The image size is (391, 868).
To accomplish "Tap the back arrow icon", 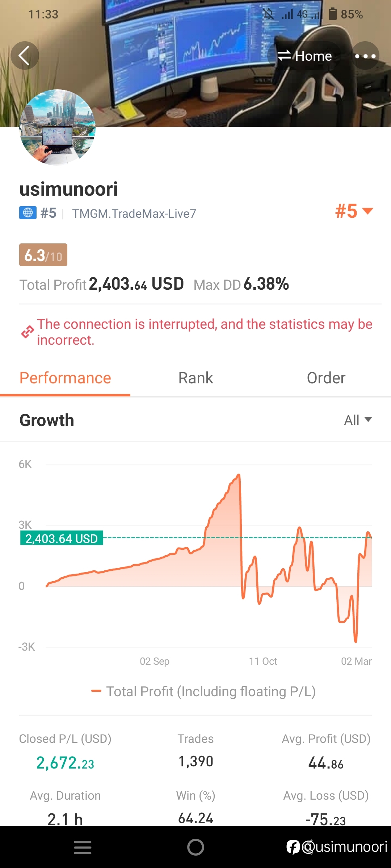I will point(25,56).
